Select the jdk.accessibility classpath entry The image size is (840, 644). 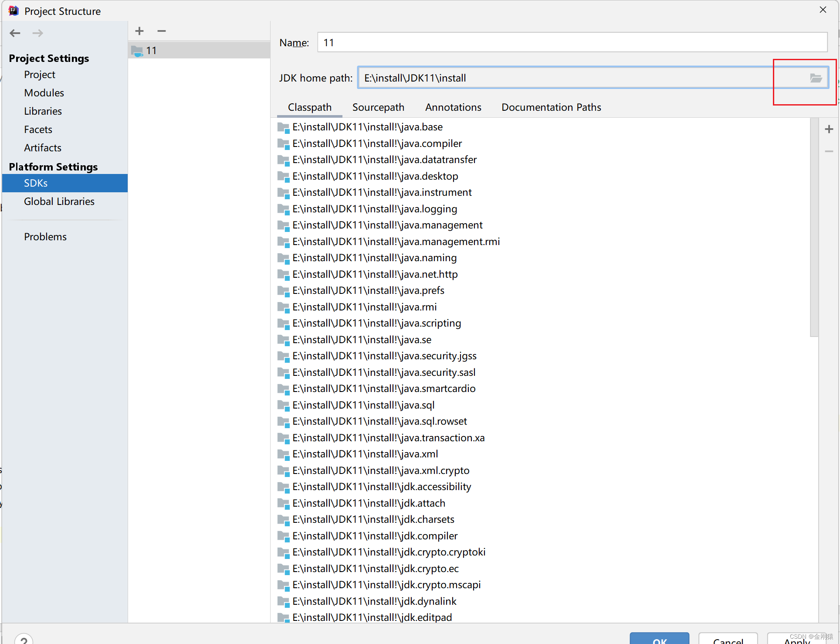tap(543, 487)
